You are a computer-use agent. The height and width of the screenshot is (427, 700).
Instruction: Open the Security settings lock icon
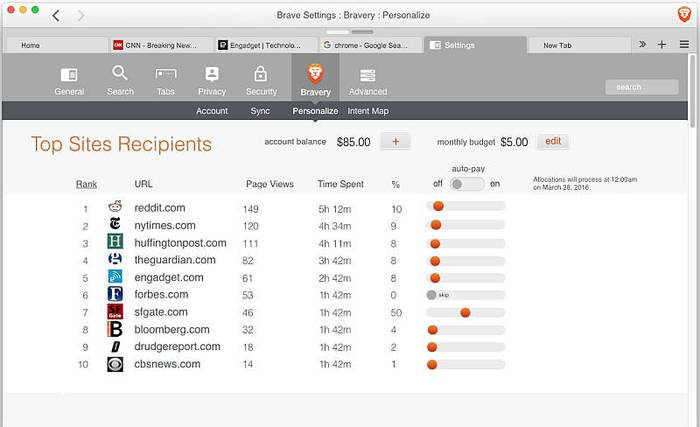coord(261,74)
